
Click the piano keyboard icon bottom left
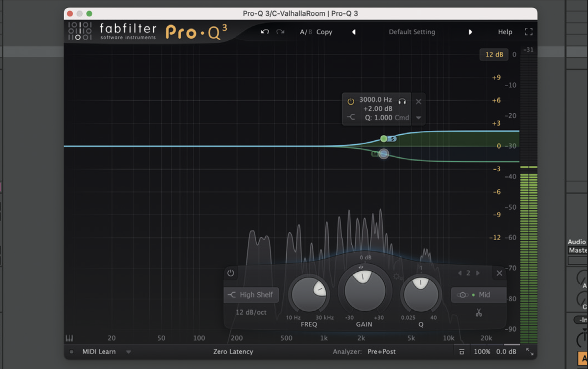click(69, 338)
